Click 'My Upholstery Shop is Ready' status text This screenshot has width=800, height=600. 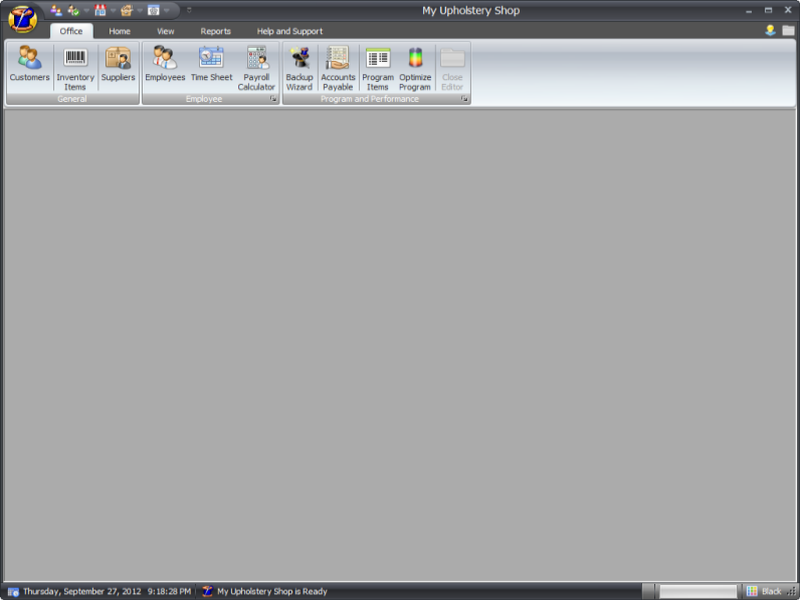pos(272,591)
